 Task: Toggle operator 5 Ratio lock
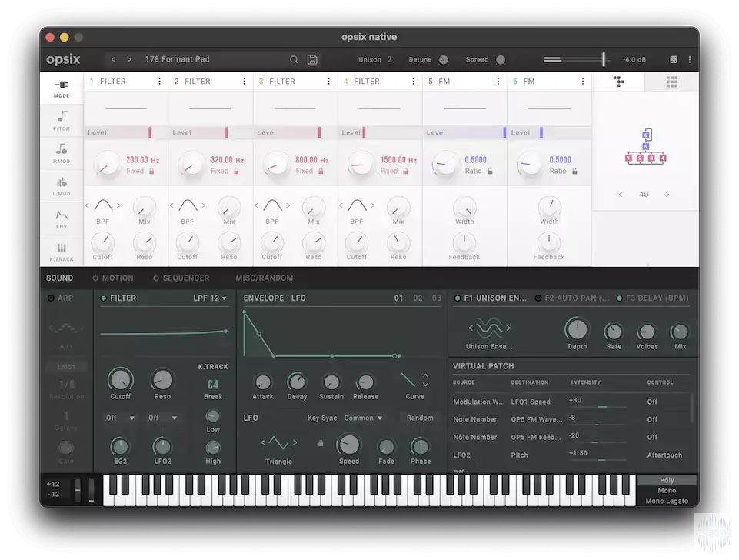[x=490, y=171]
